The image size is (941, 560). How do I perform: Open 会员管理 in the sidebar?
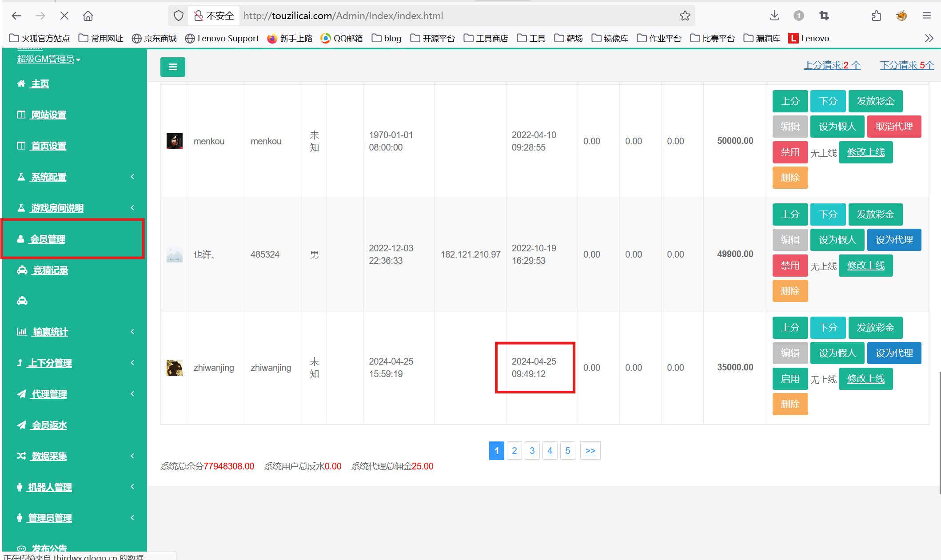[48, 239]
